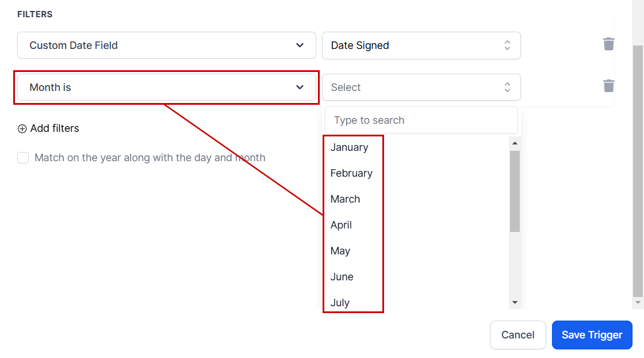The image size is (644, 358).
Task: Click Save Trigger button
Action: click(592, 335)
